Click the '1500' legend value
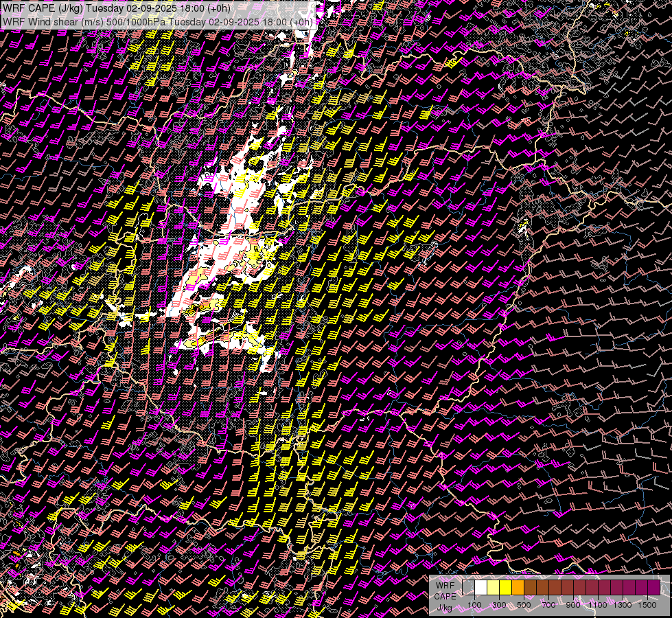The width and height of the screenshot is (672, 618). point(647,605)
